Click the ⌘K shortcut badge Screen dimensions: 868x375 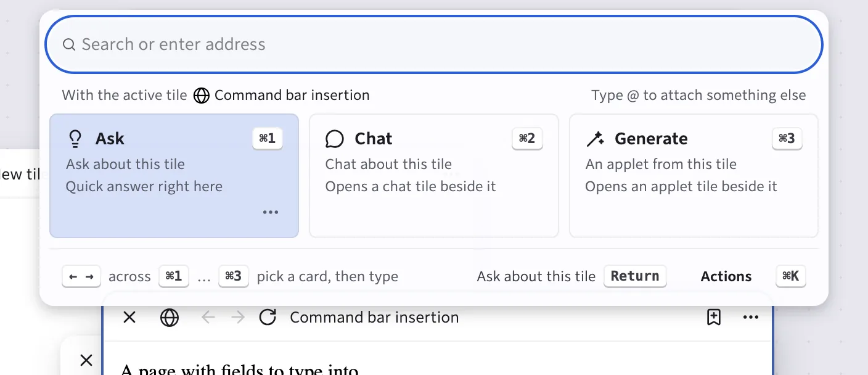pyautogui.click(x=790, y=276)
